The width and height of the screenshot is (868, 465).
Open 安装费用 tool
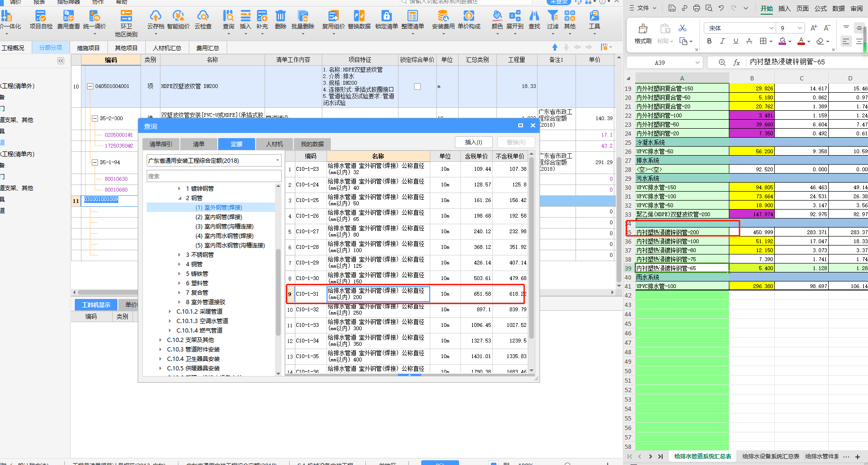coord(443,20)
